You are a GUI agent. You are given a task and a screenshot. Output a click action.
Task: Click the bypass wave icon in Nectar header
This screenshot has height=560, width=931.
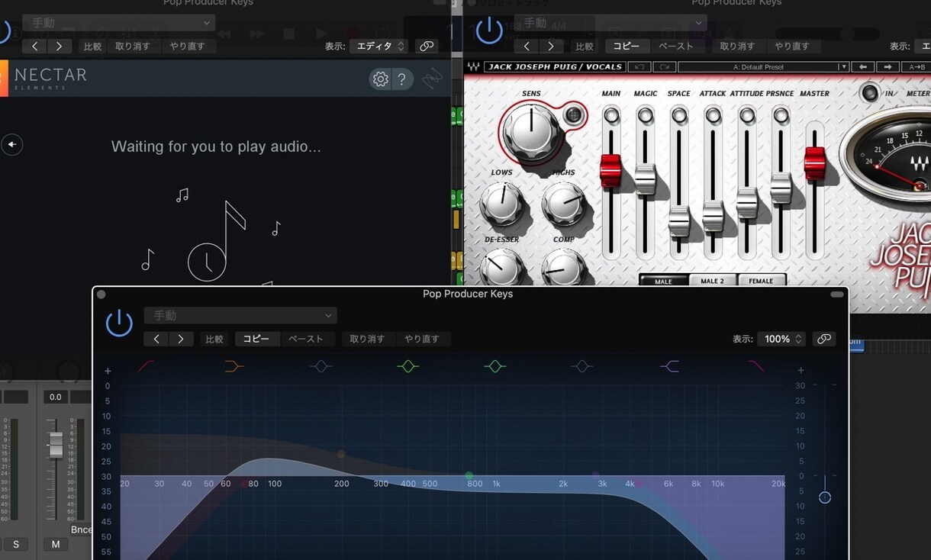click(432, 79)
